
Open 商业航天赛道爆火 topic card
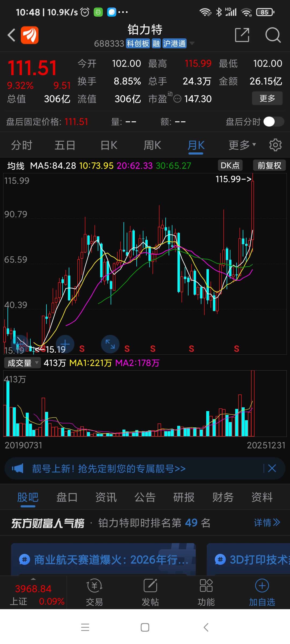[x=103, y=559]
